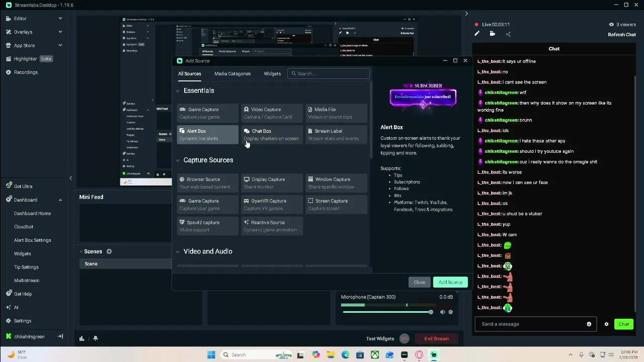
Task: Collapse the Scenes panel
Action: point(81,251)
